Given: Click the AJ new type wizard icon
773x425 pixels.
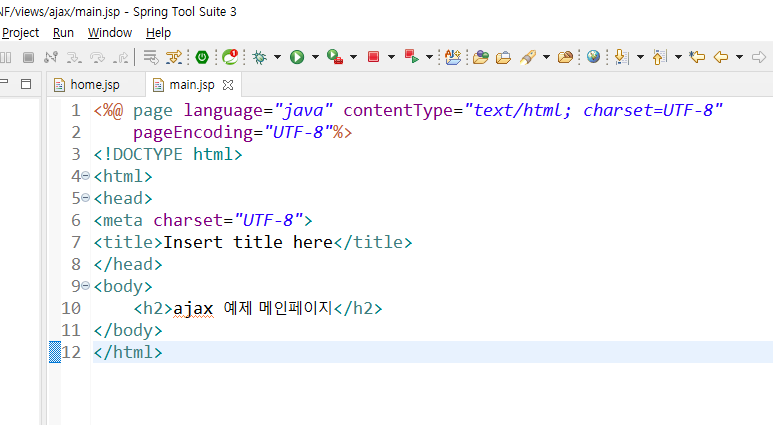Looking at the screenshot, I should [x=453, y=57].
